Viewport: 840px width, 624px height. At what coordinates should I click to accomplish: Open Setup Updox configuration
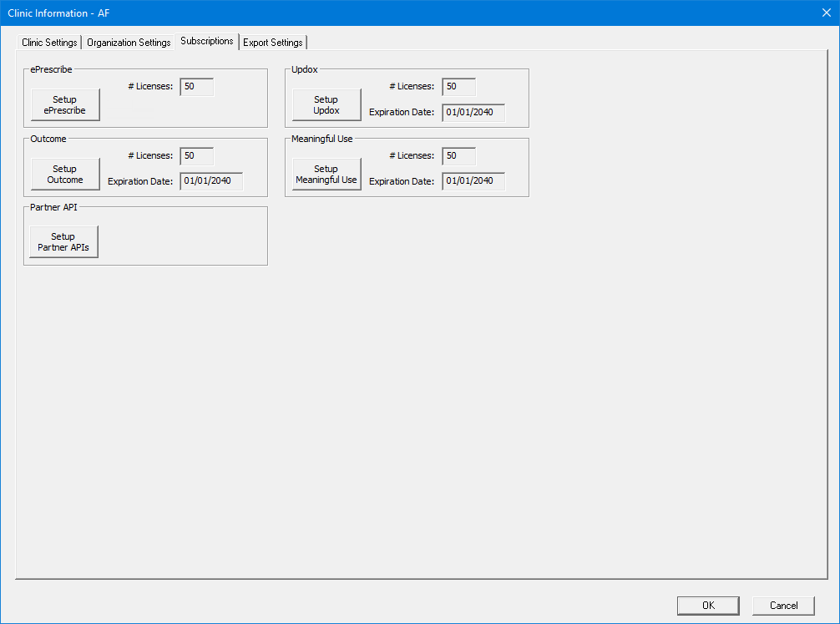326,105
